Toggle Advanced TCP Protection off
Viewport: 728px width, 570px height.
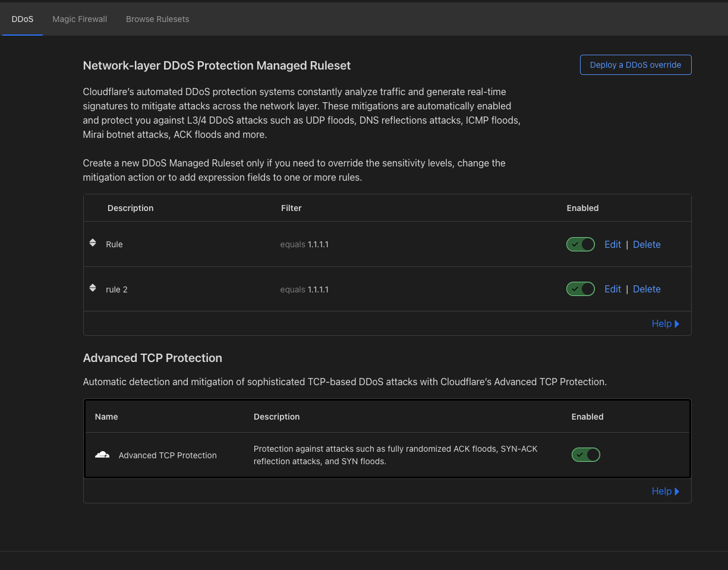(585, 455)
